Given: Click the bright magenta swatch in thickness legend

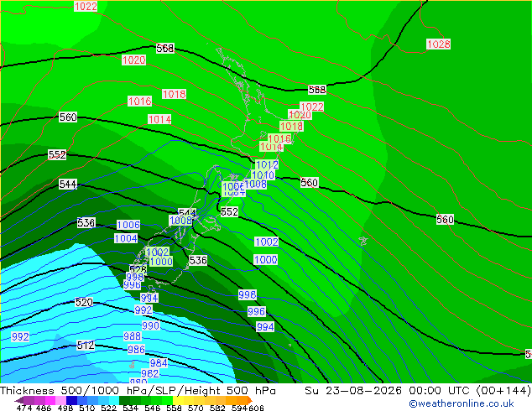Looking at the screenshot, I should click(x=50, y=400).
